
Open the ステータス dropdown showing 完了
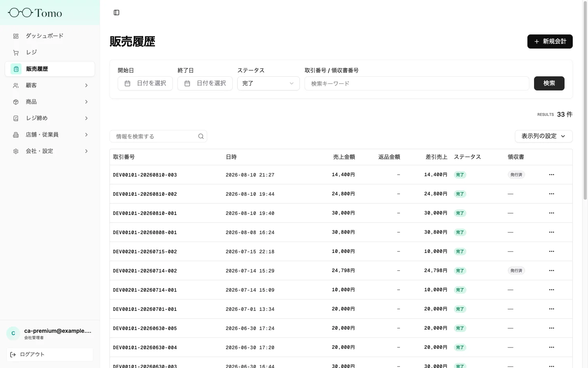coord(268,83)
